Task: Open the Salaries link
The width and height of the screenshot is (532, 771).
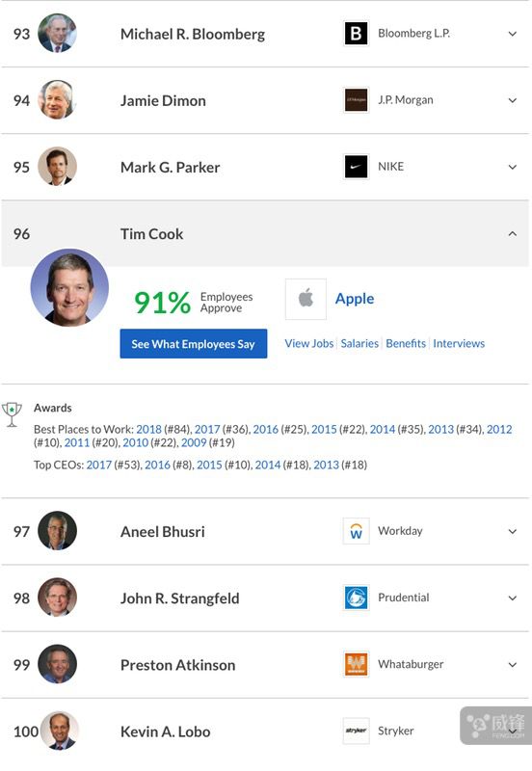Action: pyautogui.click(x=359, y=343)
